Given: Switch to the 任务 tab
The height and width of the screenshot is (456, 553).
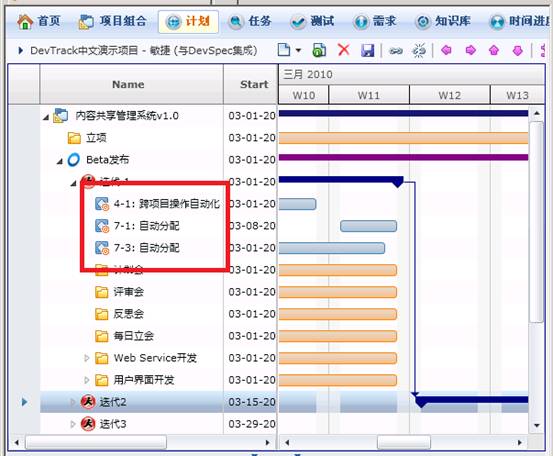Looking at the screenshot, I should 250,22.
